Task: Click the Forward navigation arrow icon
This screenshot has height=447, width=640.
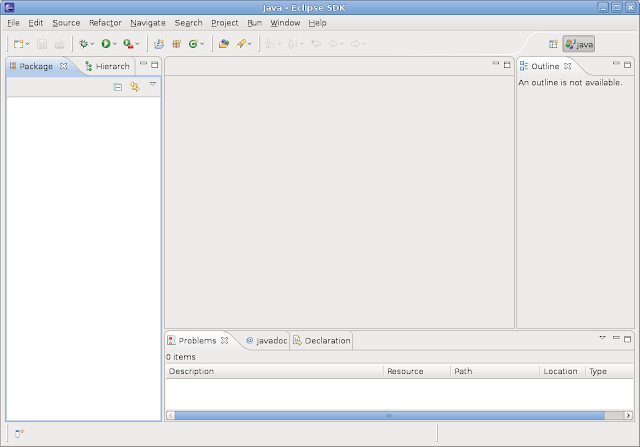Action: pos(356,44)
